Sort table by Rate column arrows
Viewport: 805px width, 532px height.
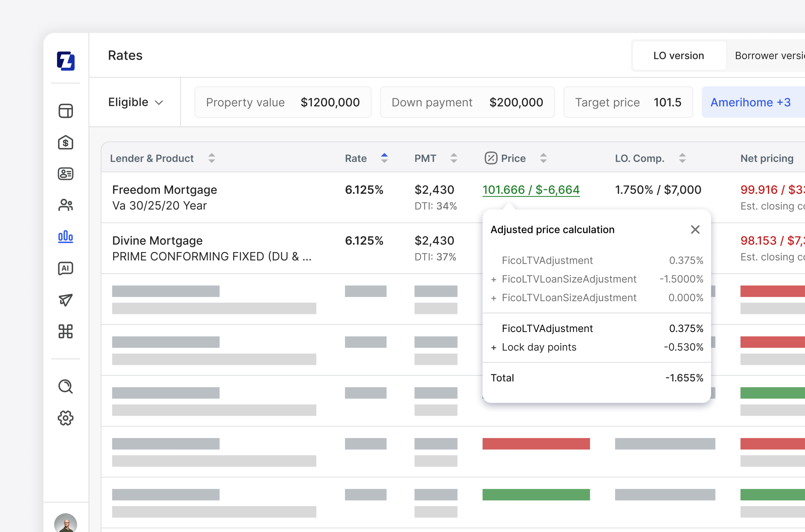click(384, 158)
